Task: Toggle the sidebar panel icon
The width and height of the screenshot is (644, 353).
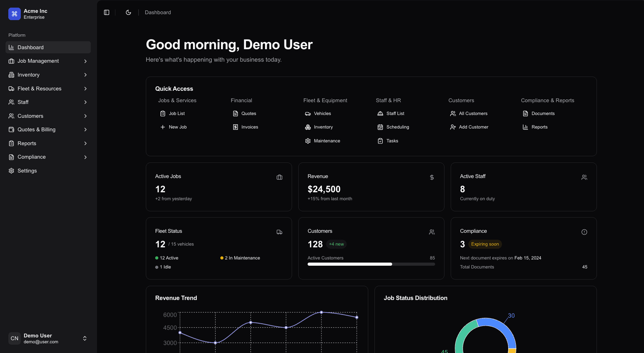Action: click(107, 12)
